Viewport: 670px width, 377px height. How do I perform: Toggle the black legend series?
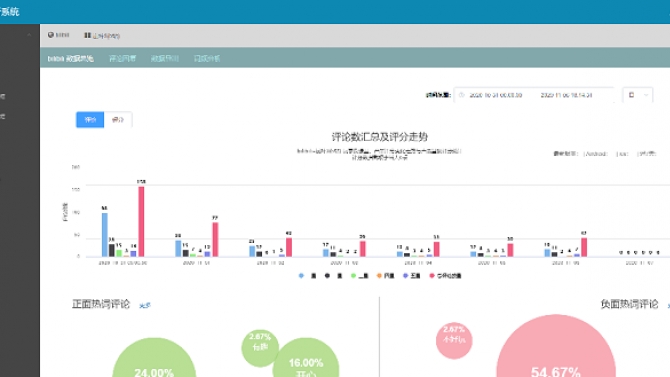(x=334, y=276)
